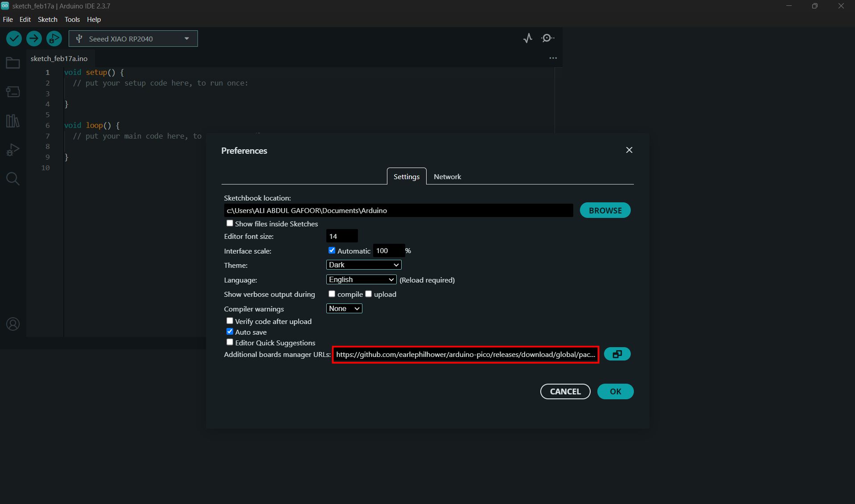This screenshot has width=855, height=504.
Task: Open the Seeed XIAO RP2040 board selector
Action: pos(133,39)
